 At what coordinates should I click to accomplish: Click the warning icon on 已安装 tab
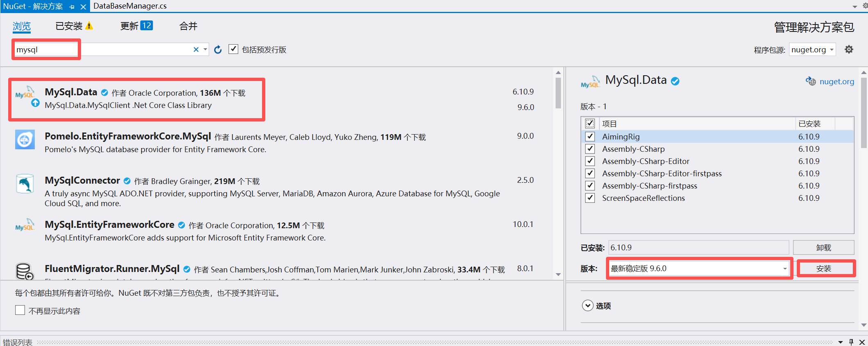(89, 26)
